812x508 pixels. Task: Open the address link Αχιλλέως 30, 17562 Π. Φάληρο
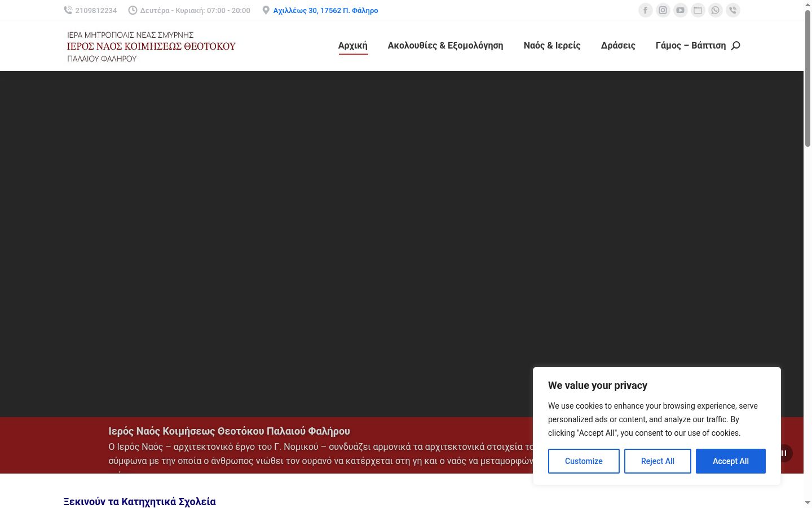325,11
